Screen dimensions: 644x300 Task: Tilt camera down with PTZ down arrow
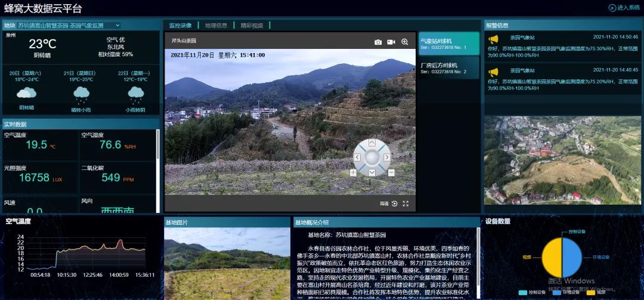(x=371, y=172)
